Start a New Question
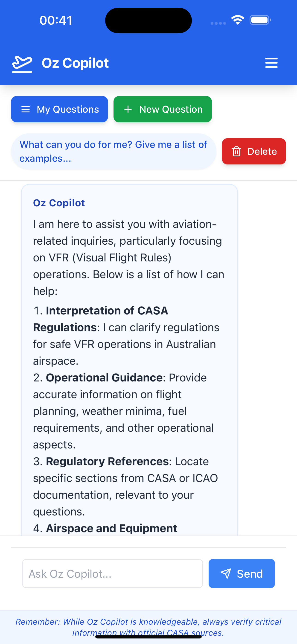Image resolution: width=297 pixels, height=644 pixels. pos(163,109)
